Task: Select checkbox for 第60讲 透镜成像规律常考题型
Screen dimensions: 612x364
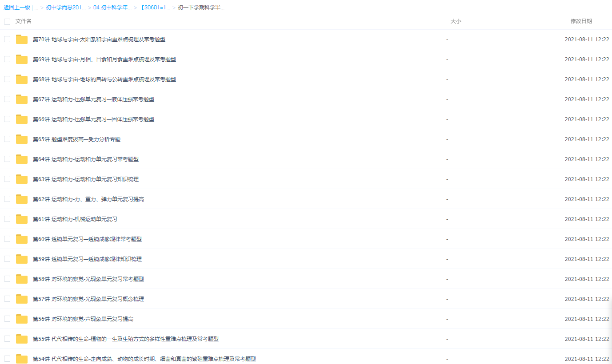Action: pos(7,239)
